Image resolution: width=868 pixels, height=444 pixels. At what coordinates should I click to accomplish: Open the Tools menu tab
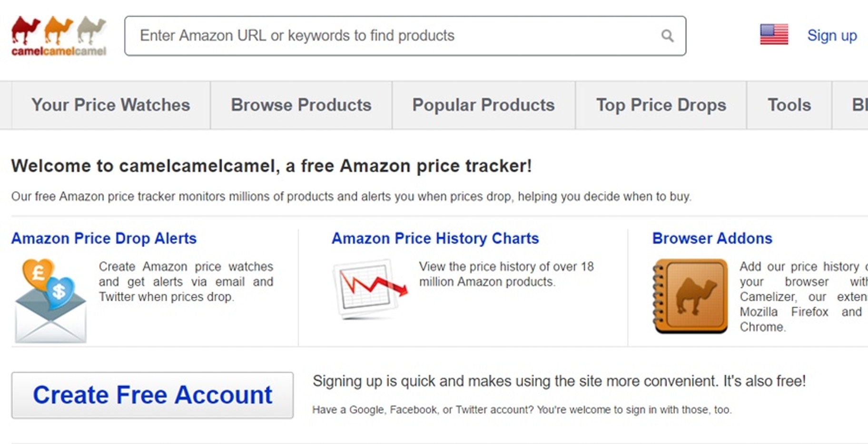[x=789, y=105]
